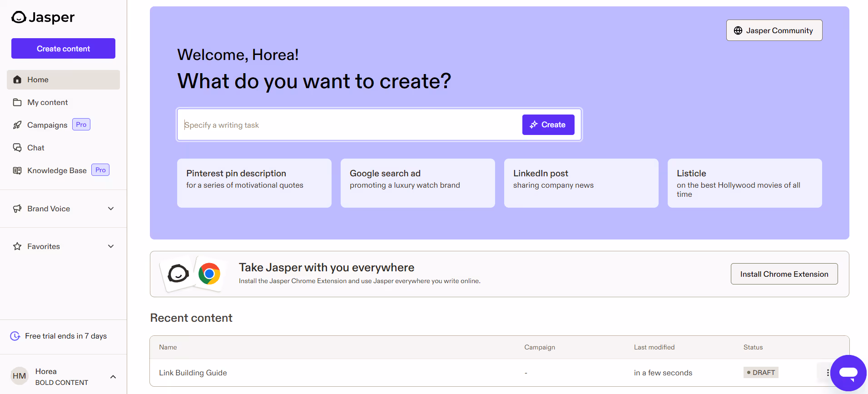Click the Chrome logo thumbnail
Viewport: 868px width, 394px height.
[209, 274]
